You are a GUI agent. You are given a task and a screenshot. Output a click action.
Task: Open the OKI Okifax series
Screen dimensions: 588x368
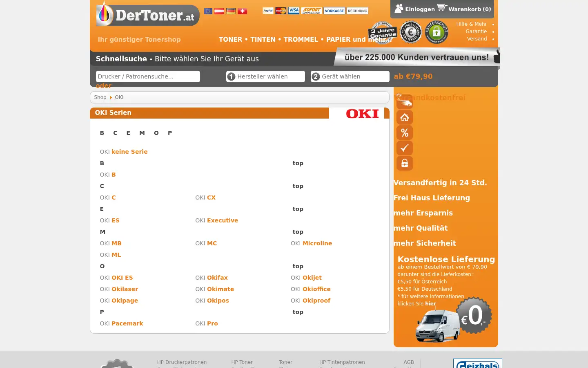click(212, 278)
